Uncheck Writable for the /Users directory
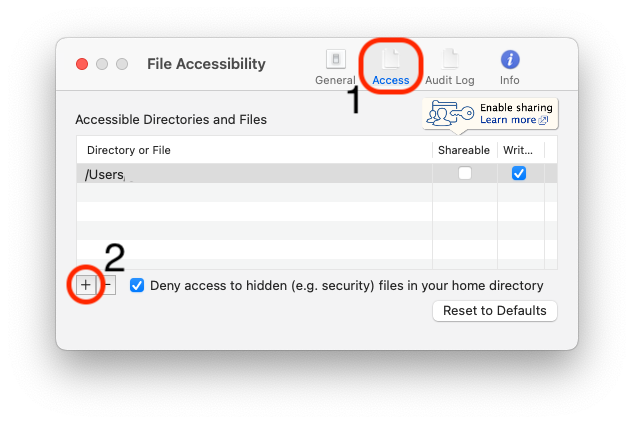 (x=518, y=173)
